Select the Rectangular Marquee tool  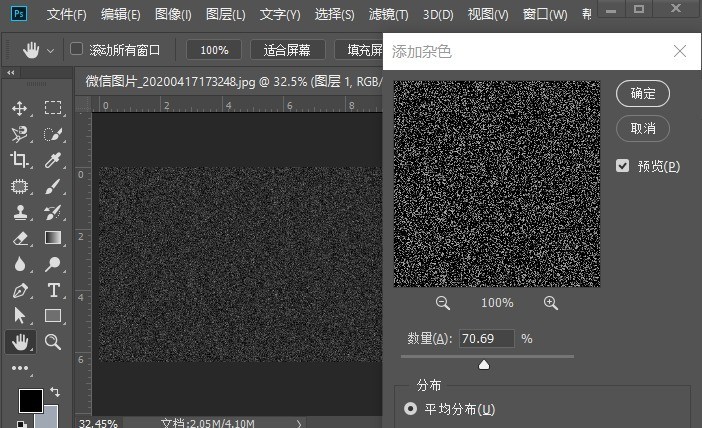click(x=53, y=108)
